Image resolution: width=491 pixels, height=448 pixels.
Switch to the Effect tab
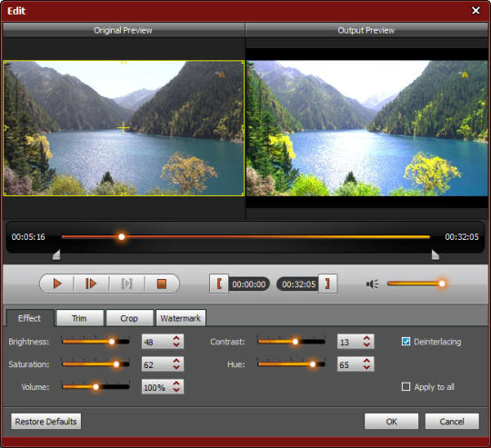(30, 318)
